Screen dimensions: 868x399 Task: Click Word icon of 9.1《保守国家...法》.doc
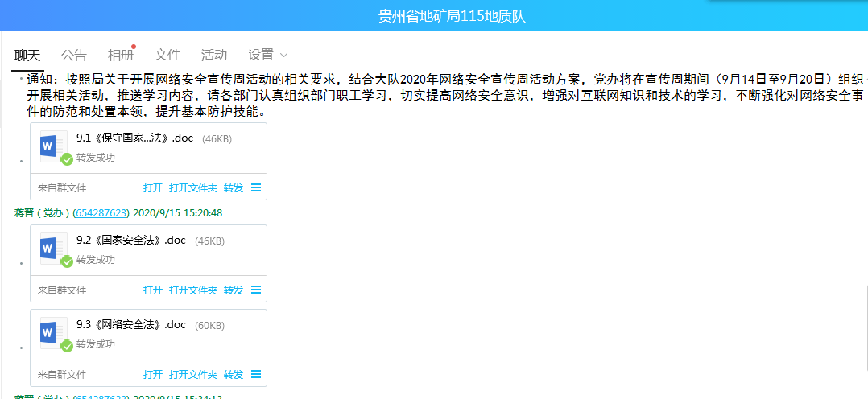(x=54, y=148)
